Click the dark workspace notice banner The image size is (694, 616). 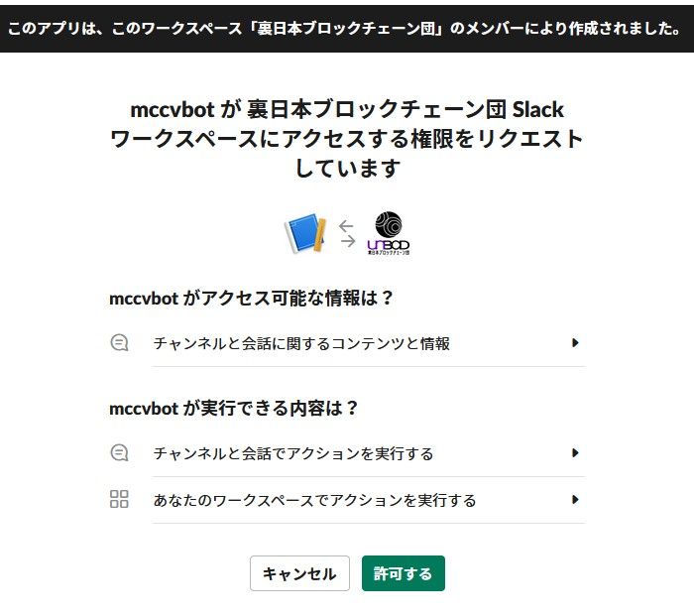pyautogui.click(x=347, y=27)
